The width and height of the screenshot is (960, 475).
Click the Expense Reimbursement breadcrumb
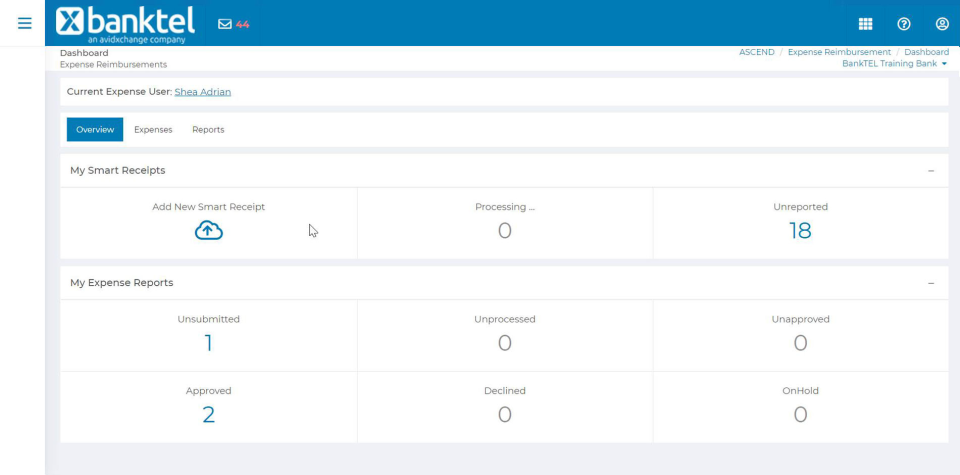[839, 52]
